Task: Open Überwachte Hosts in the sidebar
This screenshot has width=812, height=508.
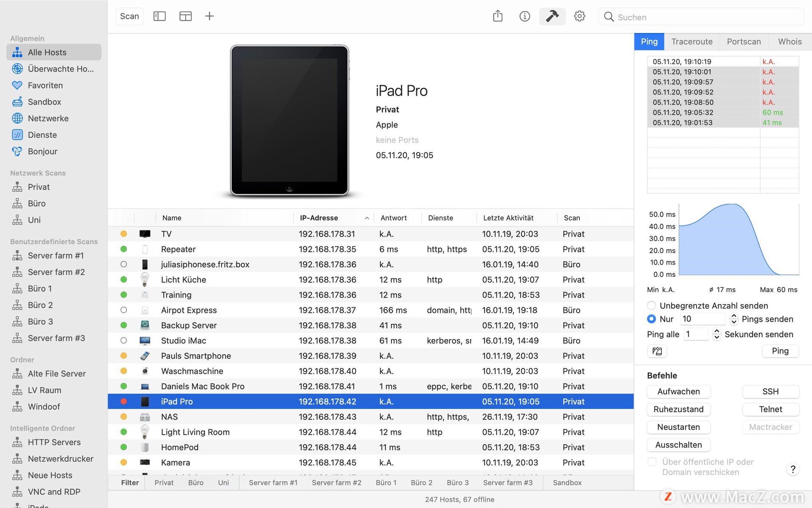Action: pos(54,69)
